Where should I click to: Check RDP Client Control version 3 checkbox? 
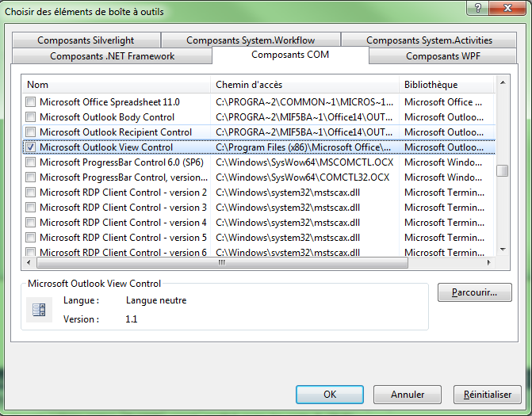click(31, 207)
